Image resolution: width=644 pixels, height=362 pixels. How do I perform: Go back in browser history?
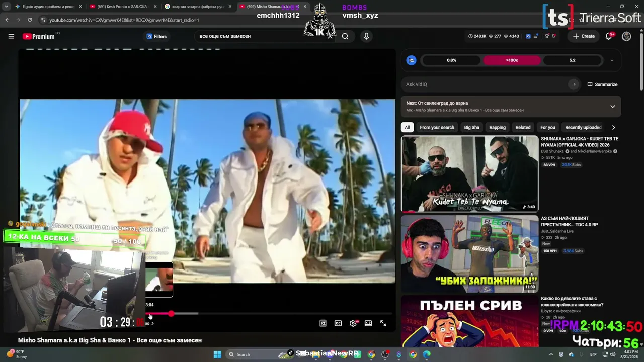coord(7,20)
